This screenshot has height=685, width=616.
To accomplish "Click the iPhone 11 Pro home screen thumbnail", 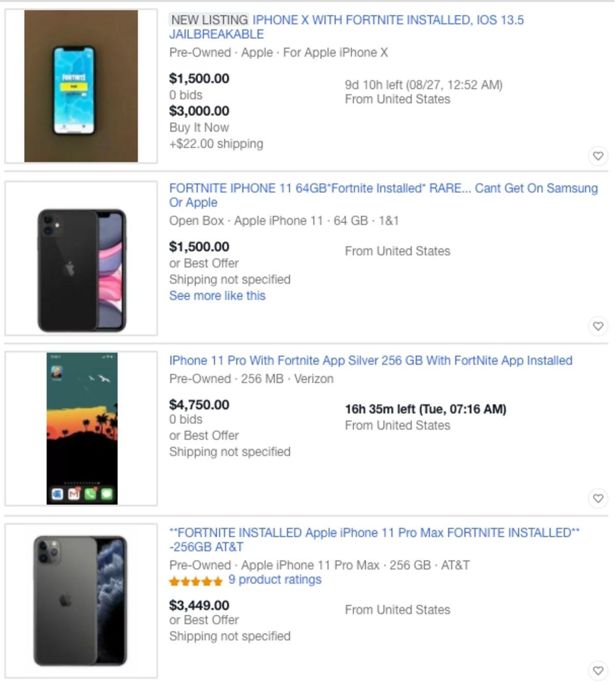I will 82,427.
